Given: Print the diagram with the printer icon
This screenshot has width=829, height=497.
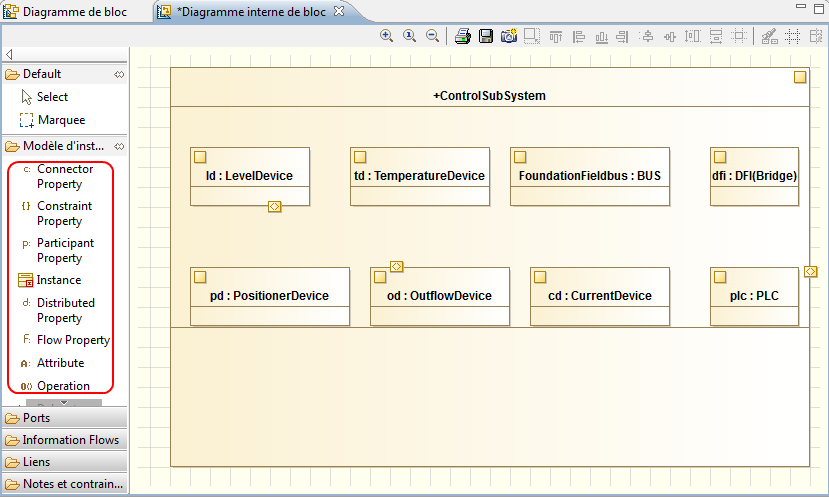Looking at the screenshot, I should click(x=463, y=36).
